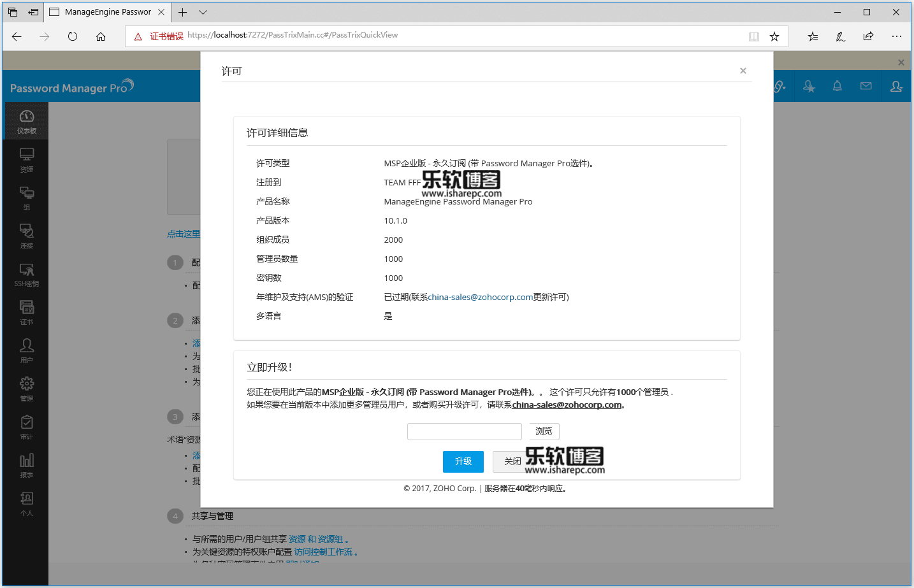Click the mail envelope icon in header
Image resolution: width=914 pixels, height=588 pixels.
(x=866, y=86)
